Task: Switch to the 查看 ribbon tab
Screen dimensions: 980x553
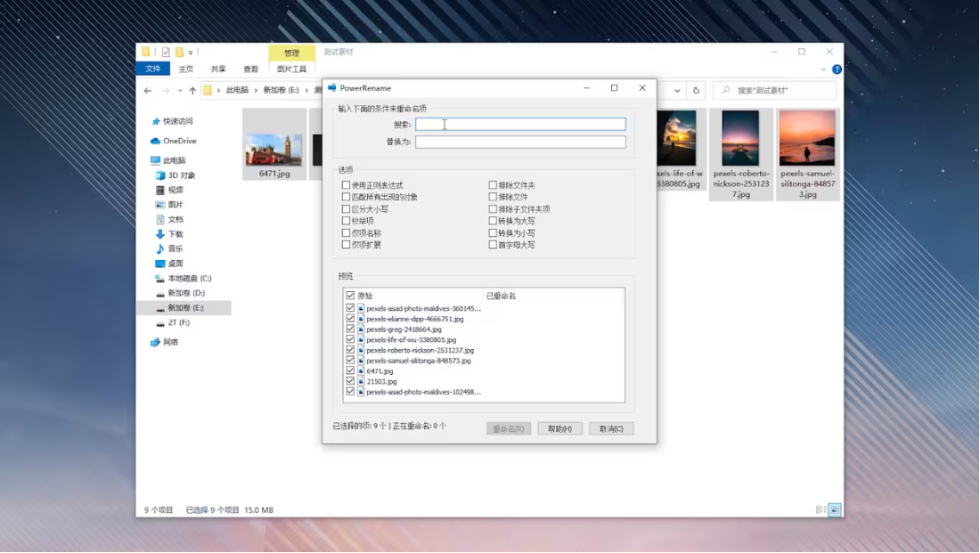Action: [x=250, y=69]
